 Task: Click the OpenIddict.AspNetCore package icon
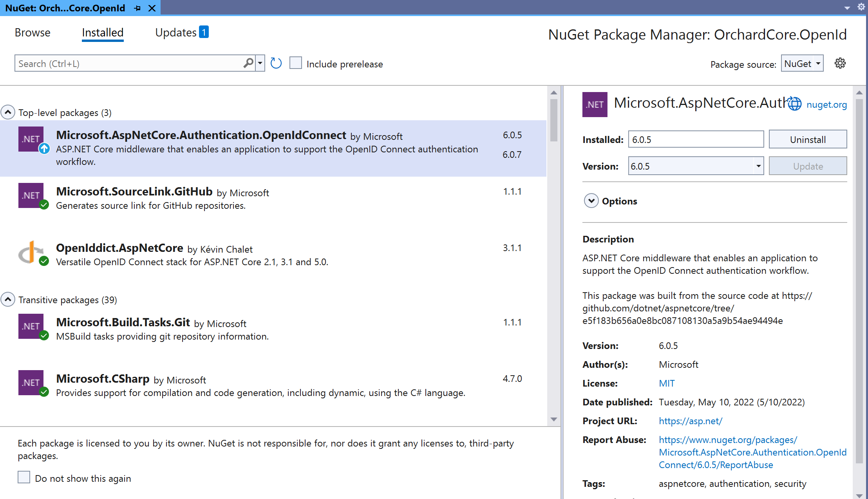[x=31, y=252]
